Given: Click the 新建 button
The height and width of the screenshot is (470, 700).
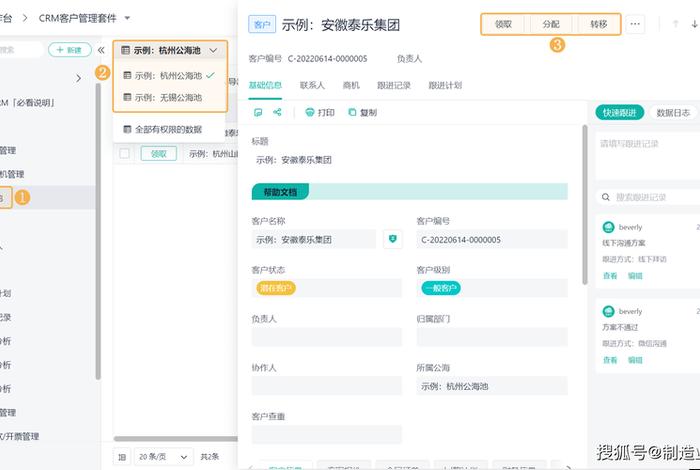Looking at the screenshot, I should pos(70,50).
